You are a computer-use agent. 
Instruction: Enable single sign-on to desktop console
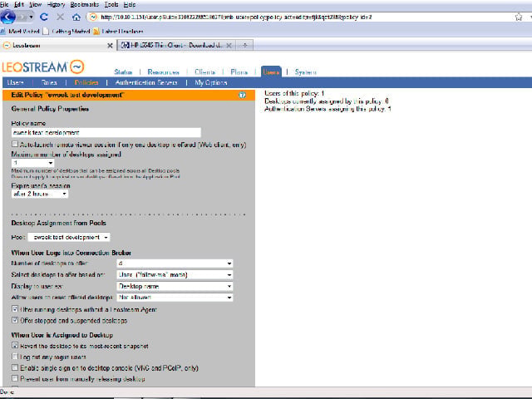point(15,367)
